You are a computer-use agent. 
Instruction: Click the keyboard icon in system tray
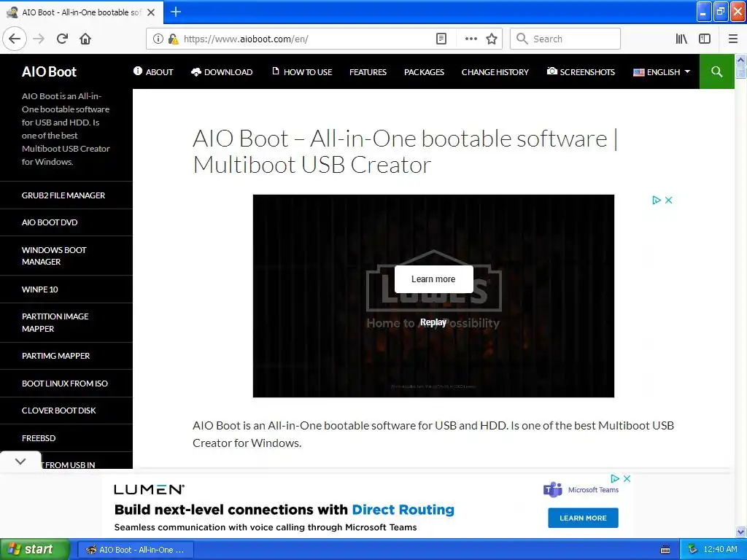665,550
